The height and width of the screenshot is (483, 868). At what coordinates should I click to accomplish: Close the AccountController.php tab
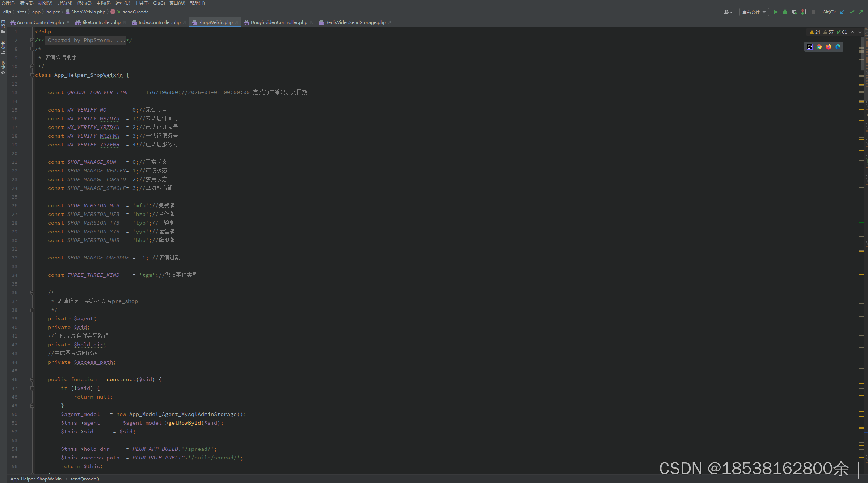(x=68, y=22)
